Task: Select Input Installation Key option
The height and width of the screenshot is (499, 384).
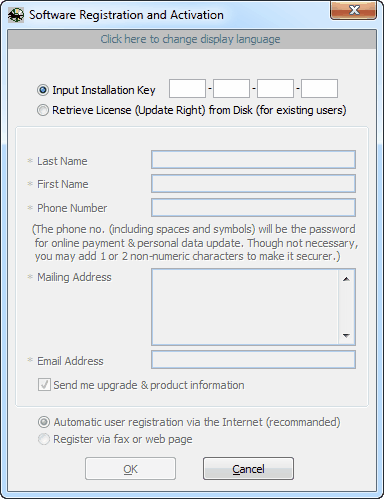Action: point(43,90)
